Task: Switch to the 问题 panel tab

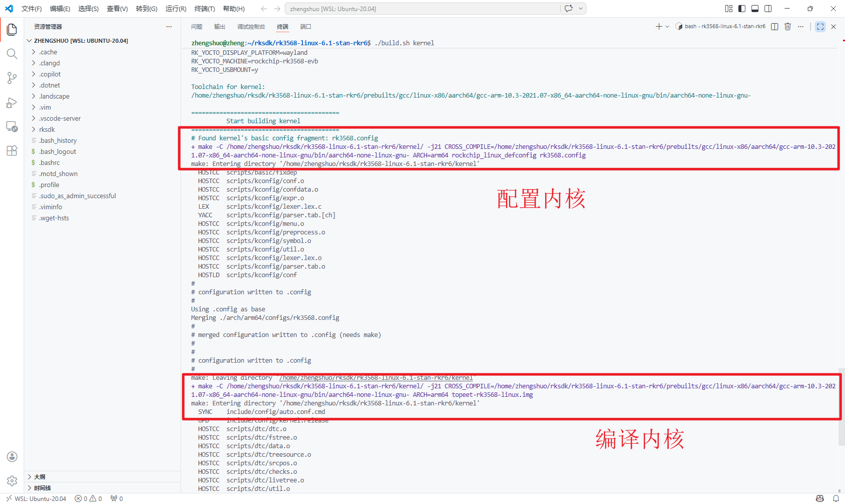Action: [197, 27]
